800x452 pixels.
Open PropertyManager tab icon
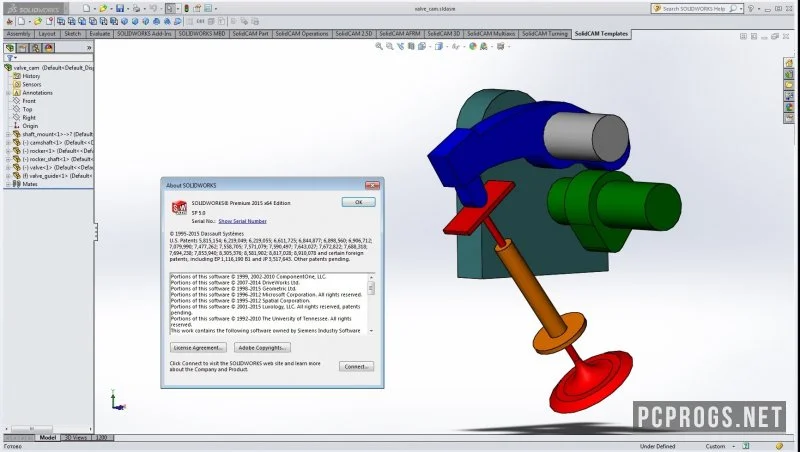[x=22, y=48]
